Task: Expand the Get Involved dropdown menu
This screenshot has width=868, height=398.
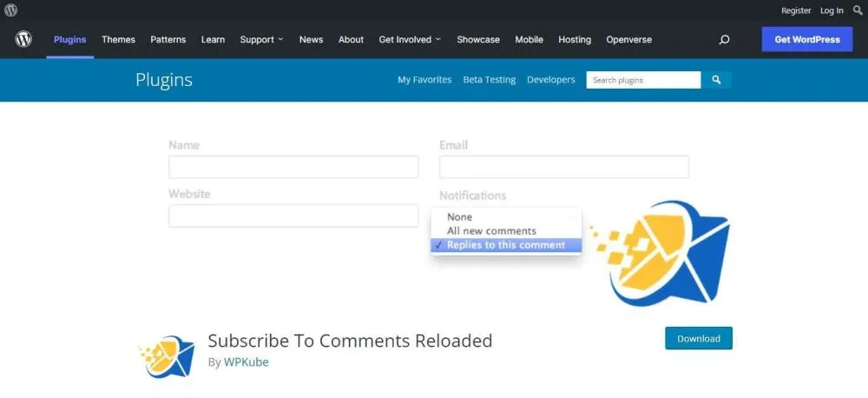Action: [x=410, y=40]
